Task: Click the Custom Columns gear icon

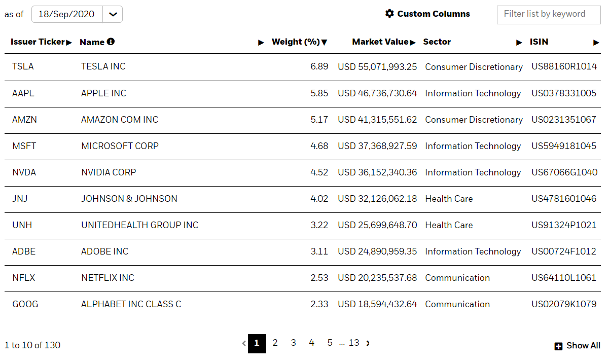Action: pos(389,14)
